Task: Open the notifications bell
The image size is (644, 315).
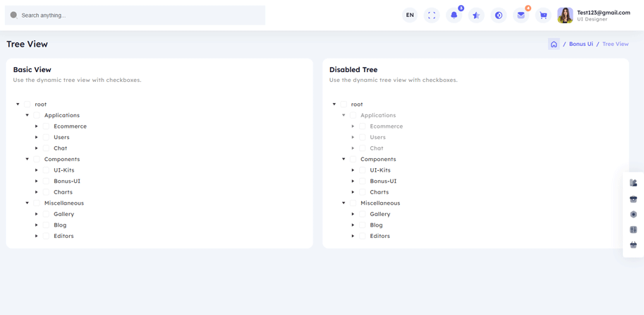Action: [x=454, y=15]
